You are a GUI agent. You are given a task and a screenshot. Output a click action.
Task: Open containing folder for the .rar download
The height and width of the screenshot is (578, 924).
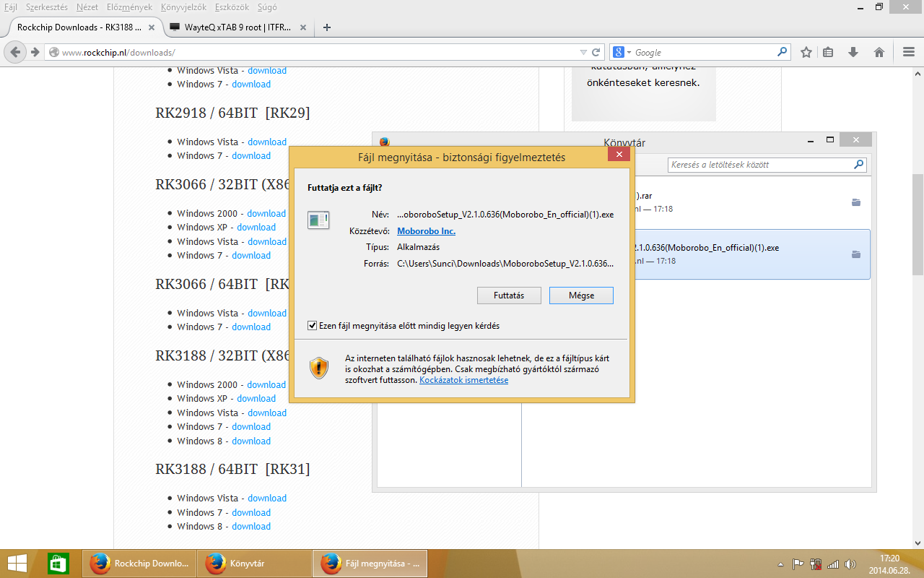[x=856, y=202]
